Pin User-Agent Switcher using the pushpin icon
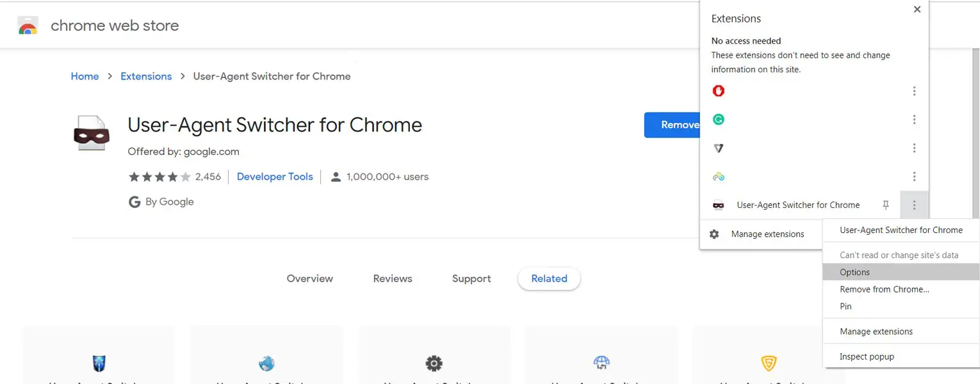The width and height of the screenshot is (980, 384). pos(886,205)
